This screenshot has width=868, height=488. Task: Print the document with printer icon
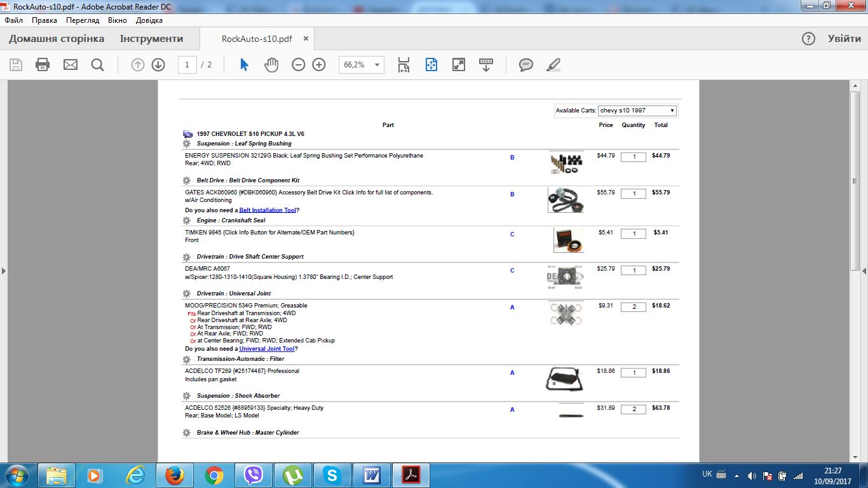click(x=43, y=65)
